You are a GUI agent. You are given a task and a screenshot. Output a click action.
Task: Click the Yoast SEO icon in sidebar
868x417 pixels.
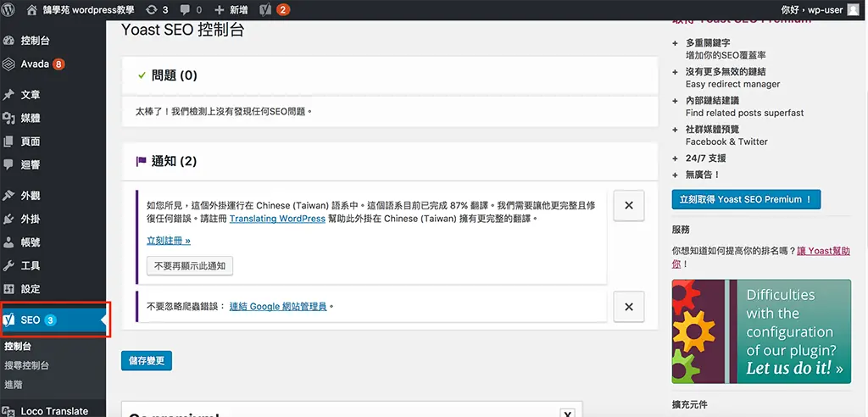(8, 320)
